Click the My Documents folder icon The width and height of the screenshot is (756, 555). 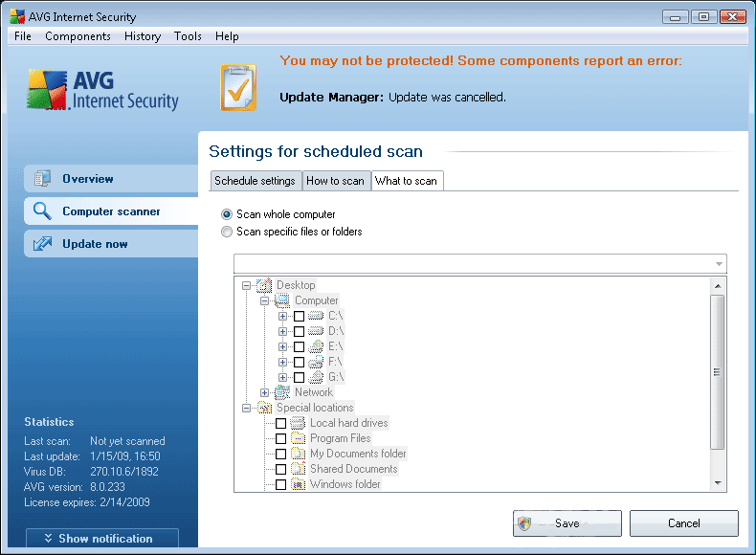298,454
